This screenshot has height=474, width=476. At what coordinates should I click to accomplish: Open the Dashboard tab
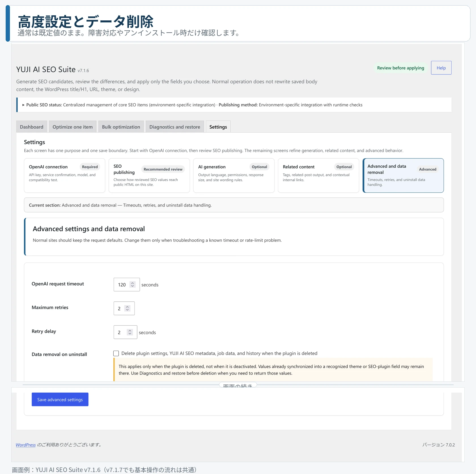(31, 127)
